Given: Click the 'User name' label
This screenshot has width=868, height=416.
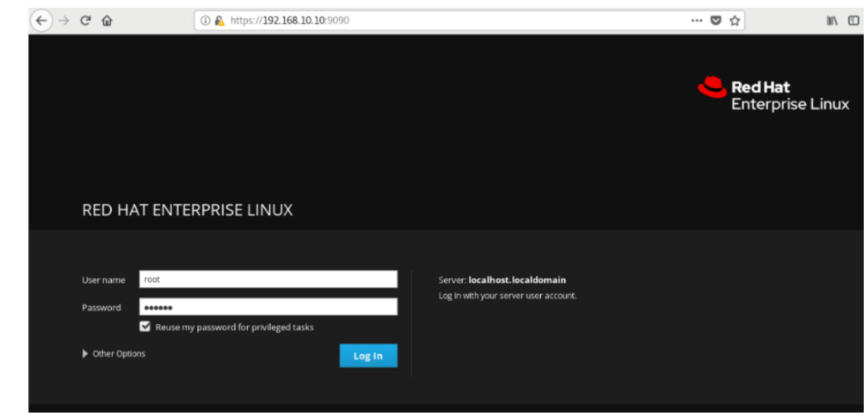Looking at the screenshot, I should pos(103,280).
